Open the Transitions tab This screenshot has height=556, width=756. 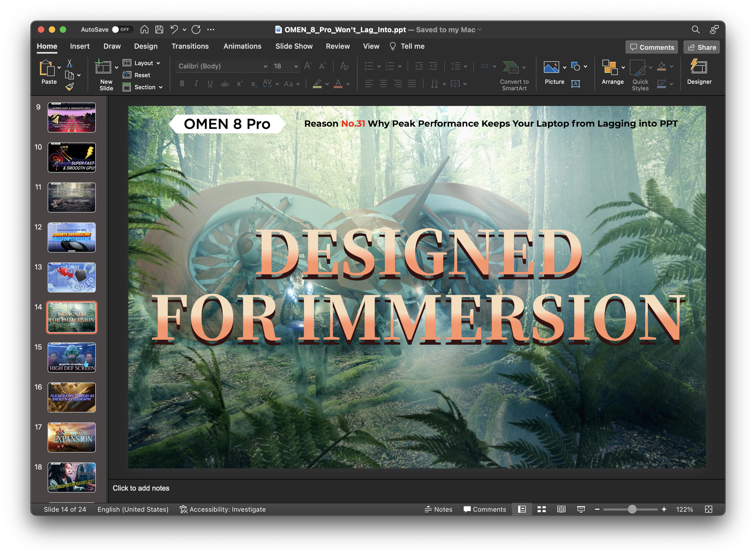190,46
